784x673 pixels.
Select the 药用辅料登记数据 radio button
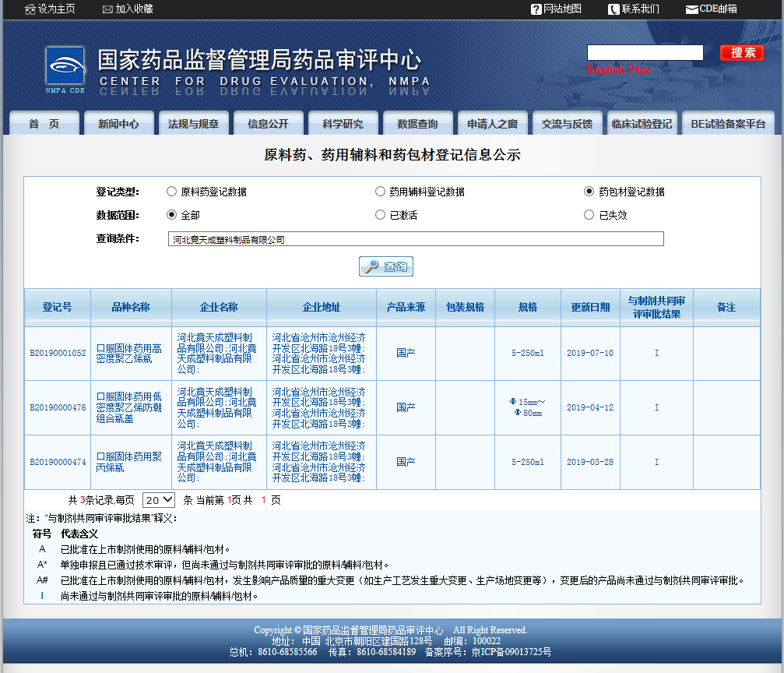pyautogui.click(x=380, y=191)
